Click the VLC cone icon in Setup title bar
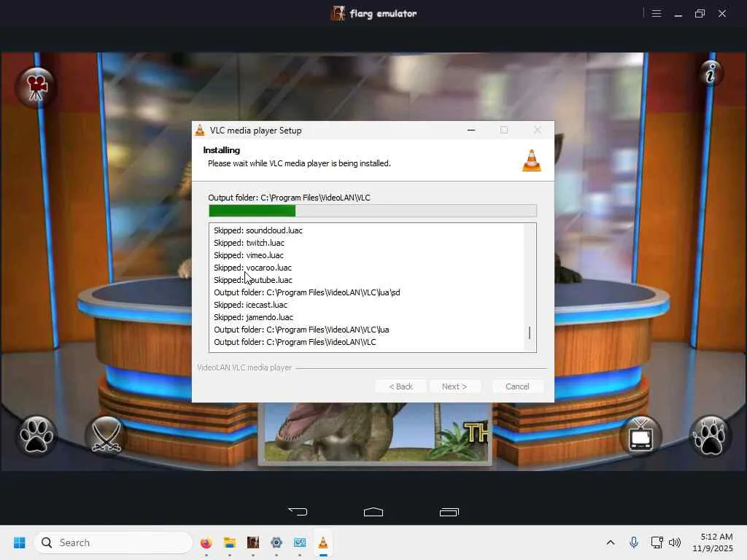The width and height of the screenshot is (747, 560). [x=200, y=130]
